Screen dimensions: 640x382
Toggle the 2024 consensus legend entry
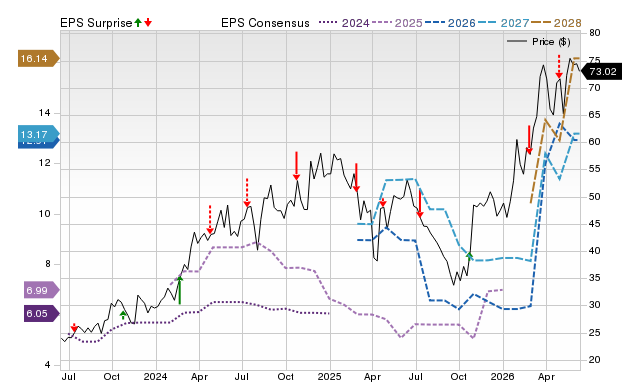coord(344,23)
